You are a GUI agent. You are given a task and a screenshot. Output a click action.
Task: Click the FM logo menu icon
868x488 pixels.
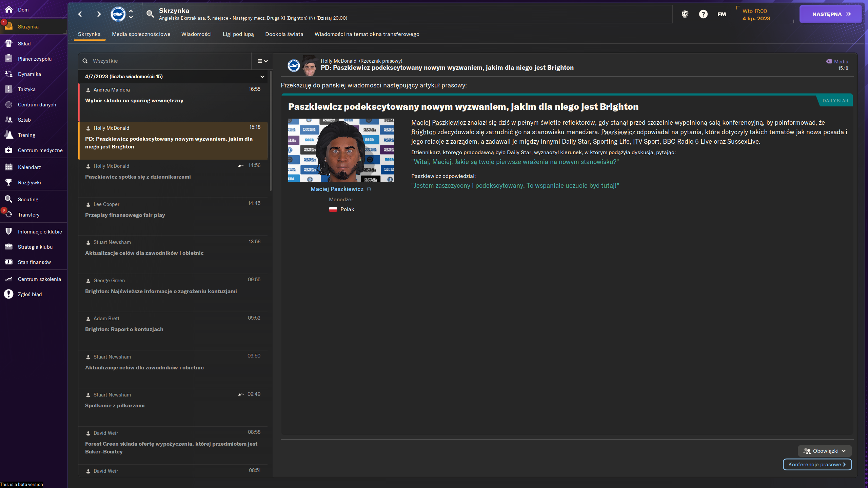(x=722, y=14)
